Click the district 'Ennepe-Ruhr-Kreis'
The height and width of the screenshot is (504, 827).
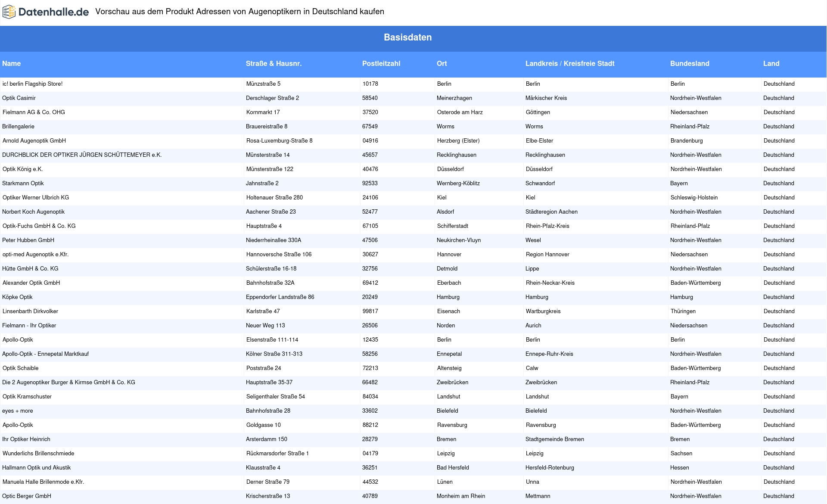549,354
